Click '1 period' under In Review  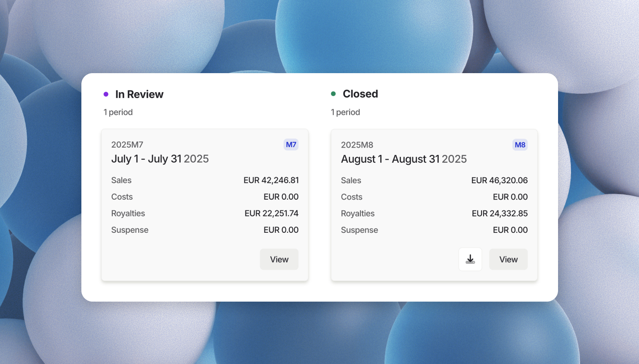click(118, 112)
